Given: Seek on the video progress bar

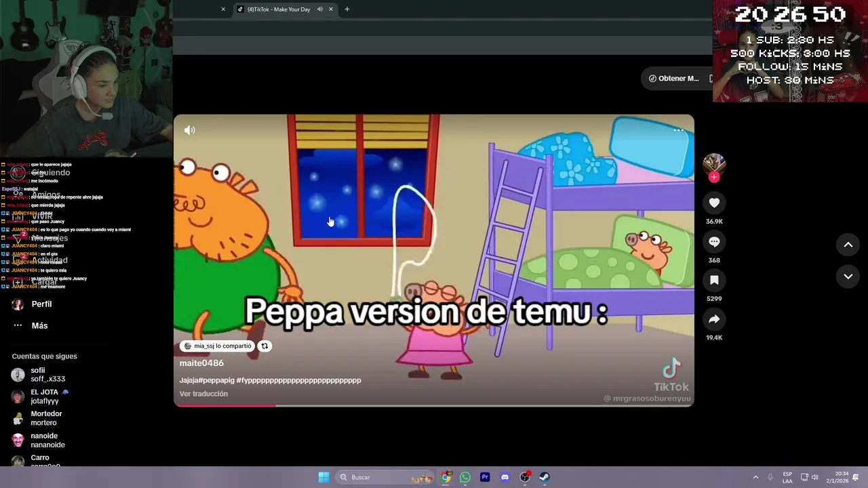Looking at the screenshot, I should point(434,405).
